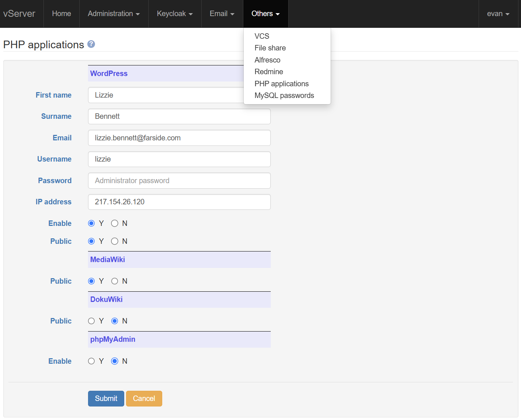Viewport: 521px width, 420px height.
Task: Open the PHP applications help icon
Action: coord(91,44)
